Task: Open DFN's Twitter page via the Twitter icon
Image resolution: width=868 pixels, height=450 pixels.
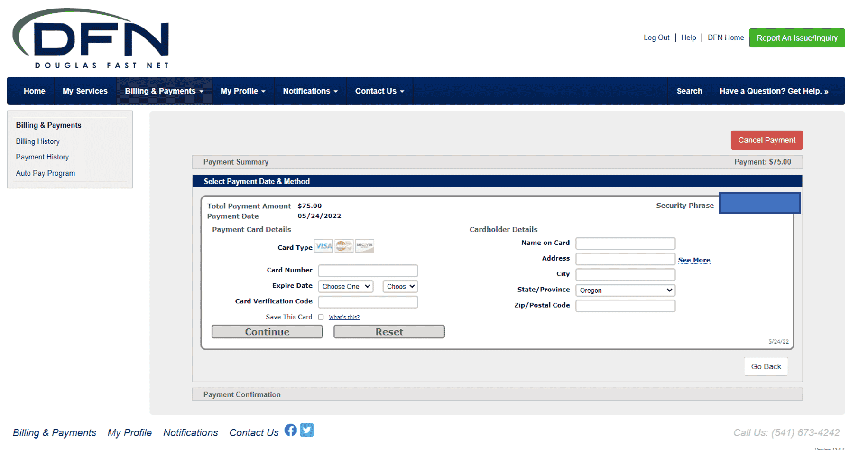Action: (x=306, y=430)
